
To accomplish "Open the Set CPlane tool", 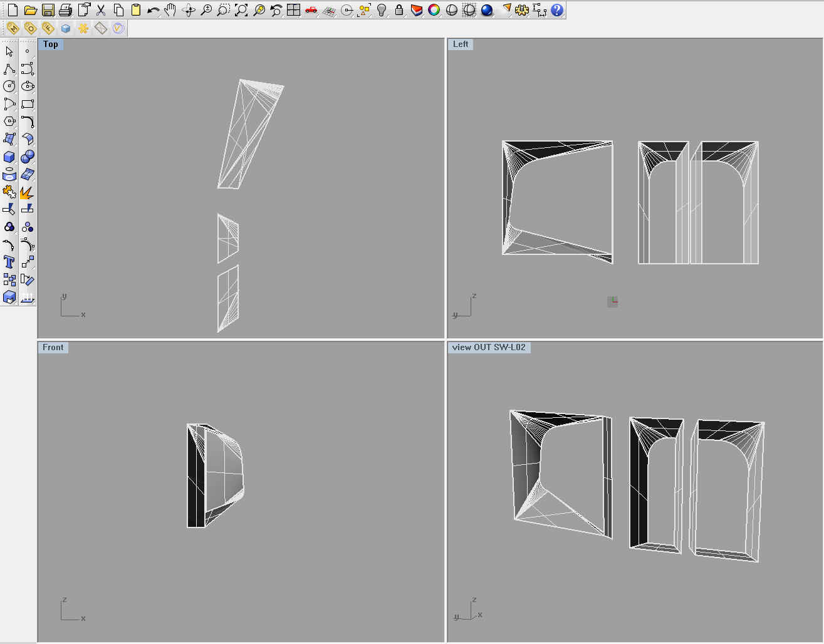I will pos(328,10).
